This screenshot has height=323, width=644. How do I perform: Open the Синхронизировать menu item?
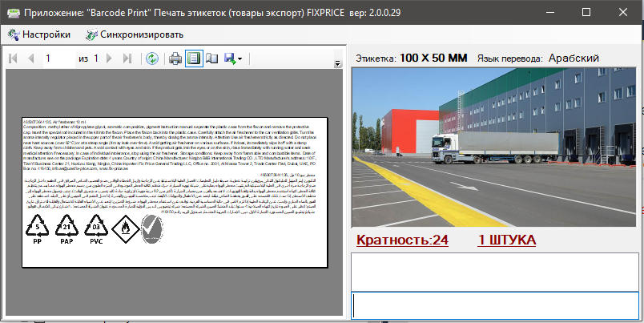[x=134, y=34]
